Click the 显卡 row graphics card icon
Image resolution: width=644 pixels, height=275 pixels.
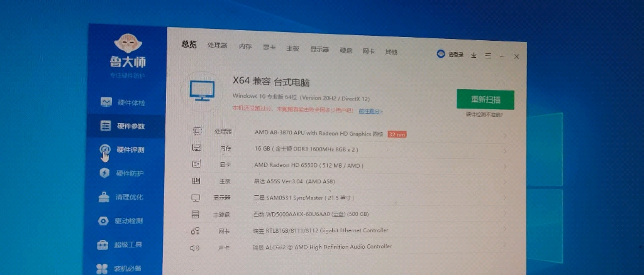[196, 164]
